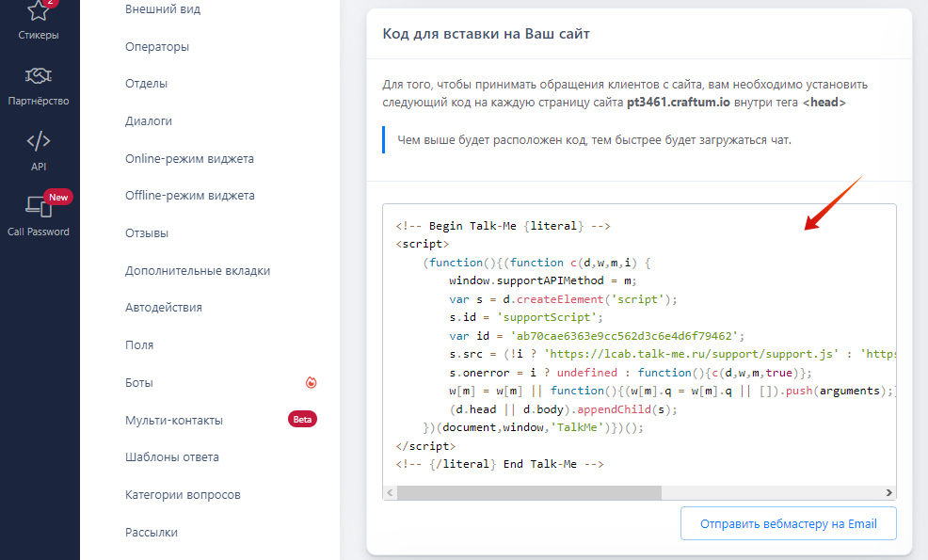Click the <head> tag text in the description
The height and width of the screenshot is (560, 928).
(x=824, y=102)
